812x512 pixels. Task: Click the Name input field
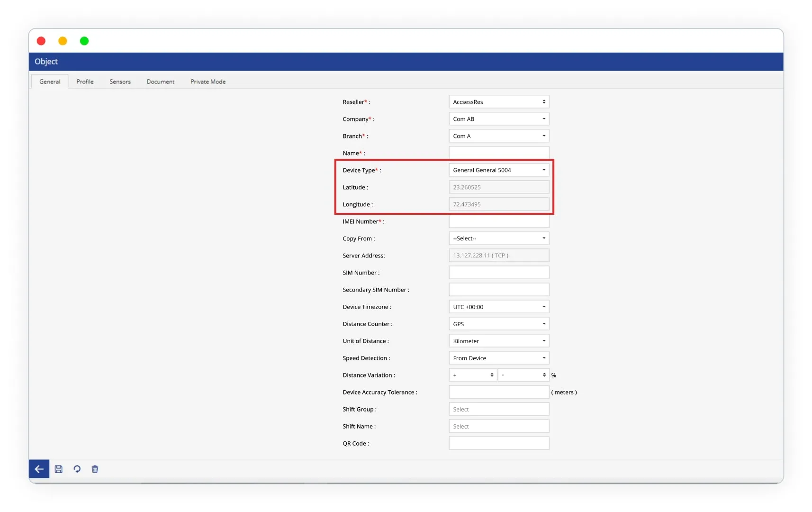coord(498,153)
